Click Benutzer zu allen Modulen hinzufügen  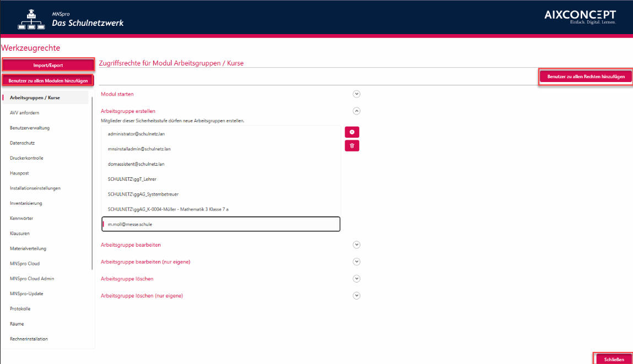[x=48, y=80]
